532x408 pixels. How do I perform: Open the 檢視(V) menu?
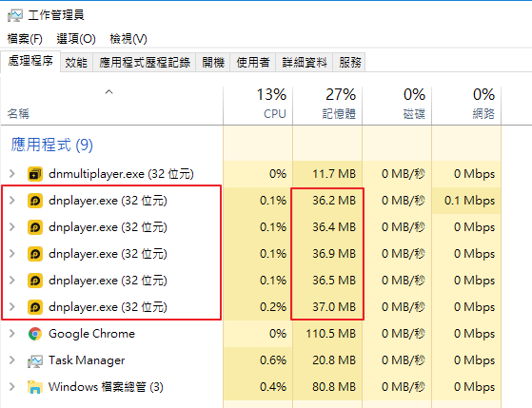(x=128, y=39)
